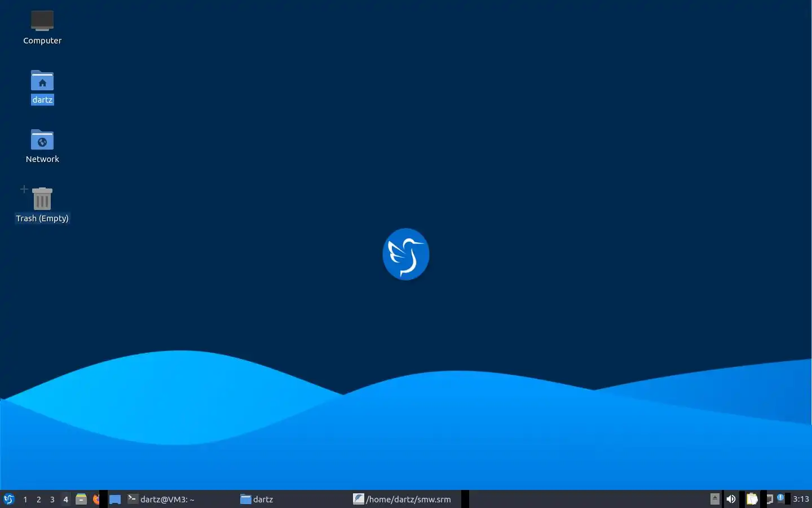
Task: Launch file manager from panel quicklaunch
Action: pyautogui.click(x=81, y=499)
